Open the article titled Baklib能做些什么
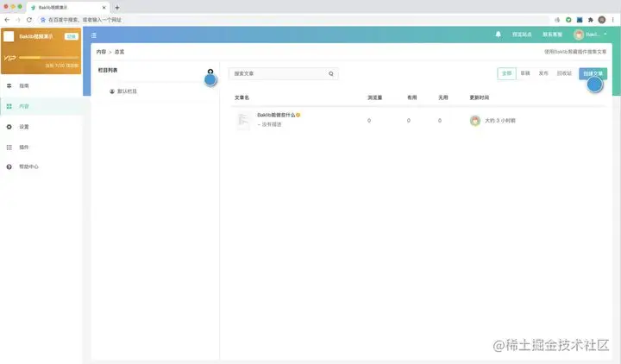The height and width of the screenshot is (364, 621). (x=277, y=115)
